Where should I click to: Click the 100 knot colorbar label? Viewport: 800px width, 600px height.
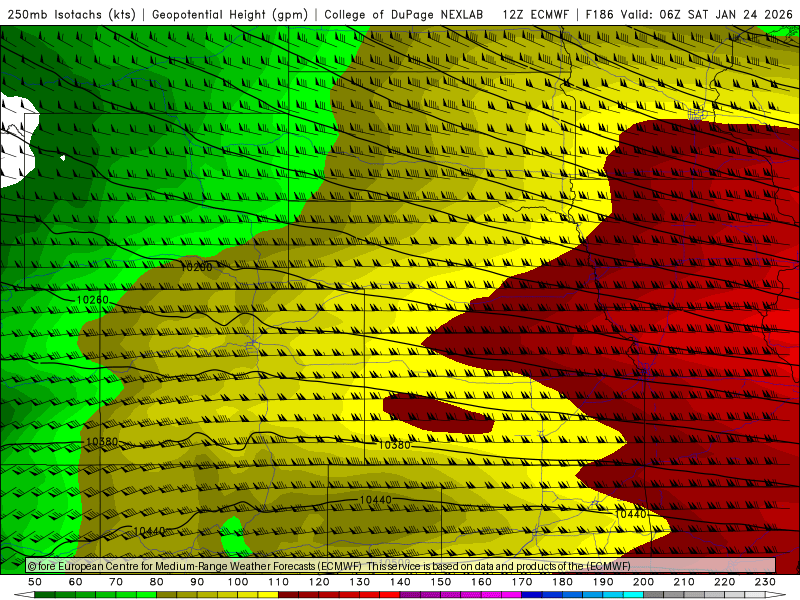click(238, 582)
